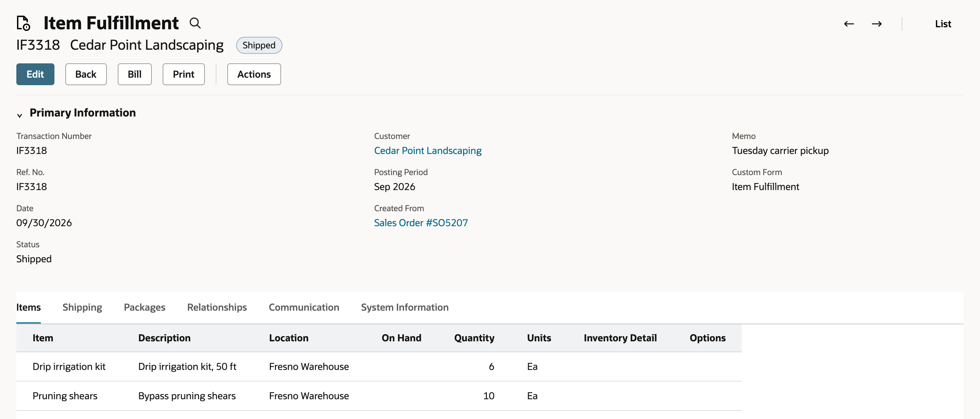Click the Units column header
980x419 pixels.
(539, 338)
